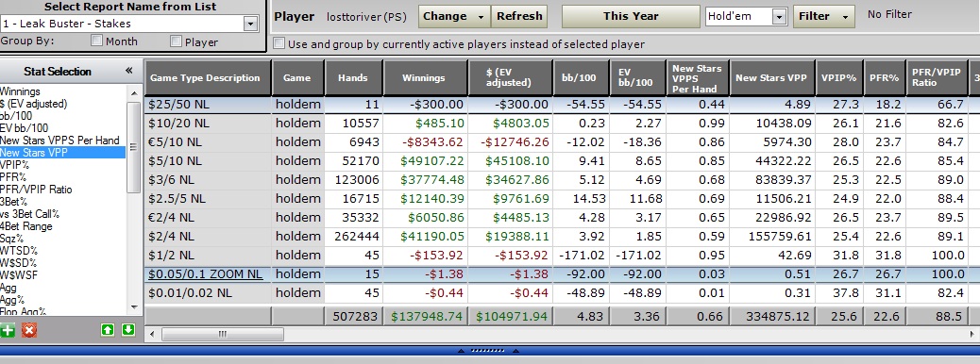Screen dimensions: 980x364
Task: Select '4Bet Range' in stat list
Action: (26, 226)
